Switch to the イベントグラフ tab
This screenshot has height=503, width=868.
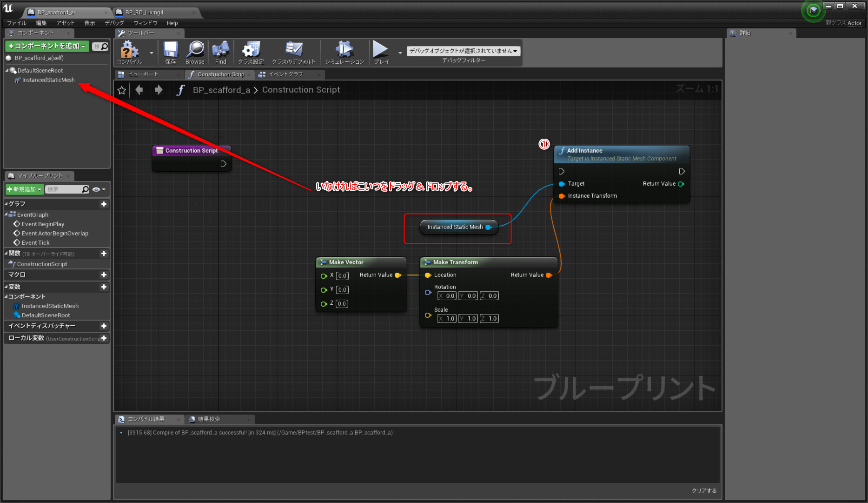coord(290,74)
